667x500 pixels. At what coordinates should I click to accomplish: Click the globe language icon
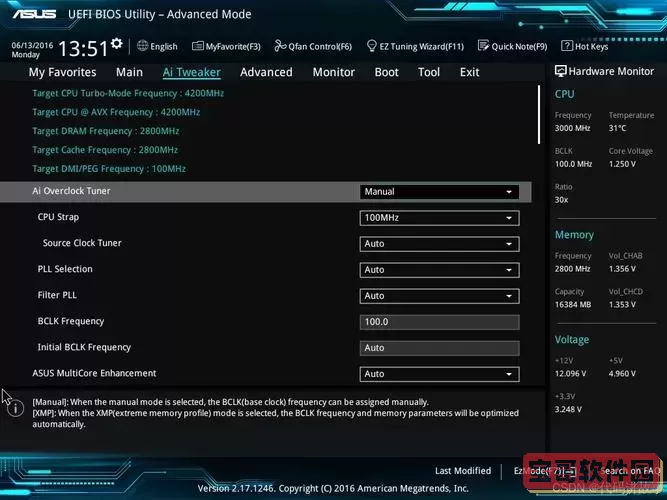point(143,46)
